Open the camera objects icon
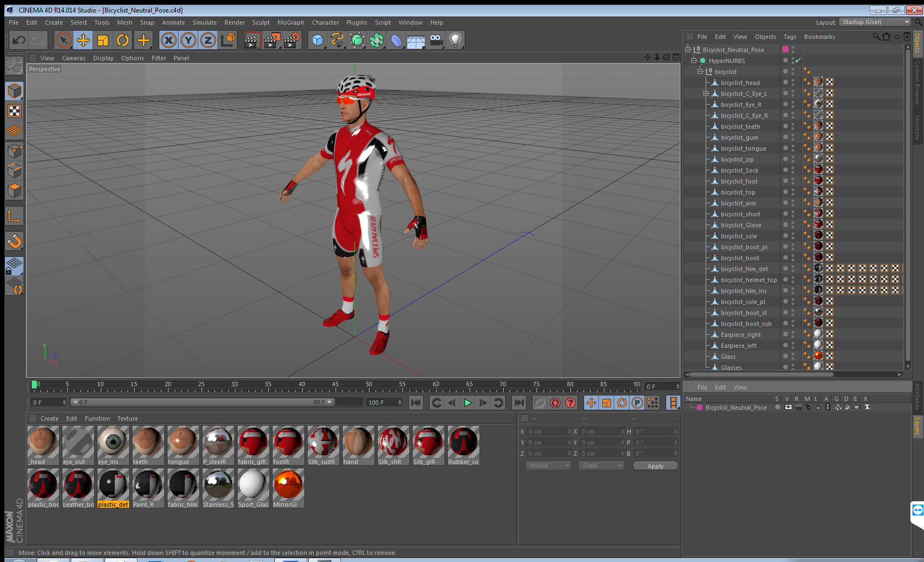 [436, 40]
